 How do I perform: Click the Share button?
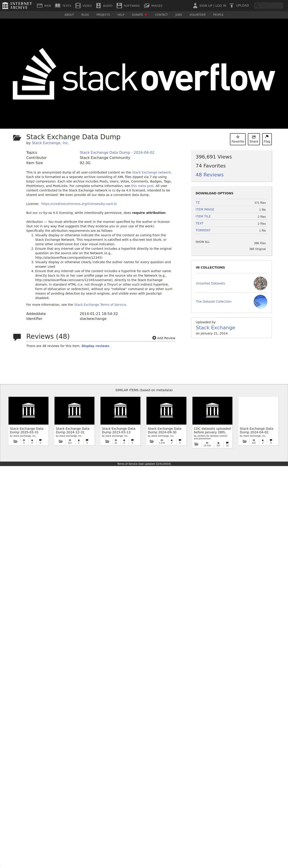pyautogui.click(x=254, y=139)
